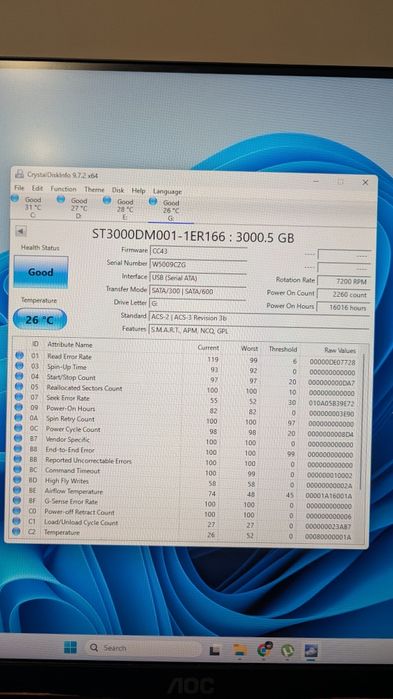The height and width of the screenshot is (699, 393).
Task: Click the blue status icon of the Seek Error Rate row
Action: coord(19,397)
